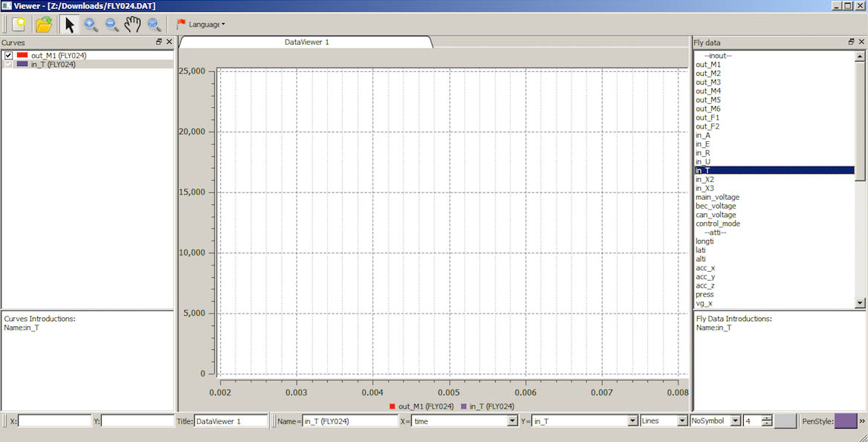Screen dimensions: 868x442
Task: Select lati in Fly data list
Action: pyautogui.click(x=774, y=250)
